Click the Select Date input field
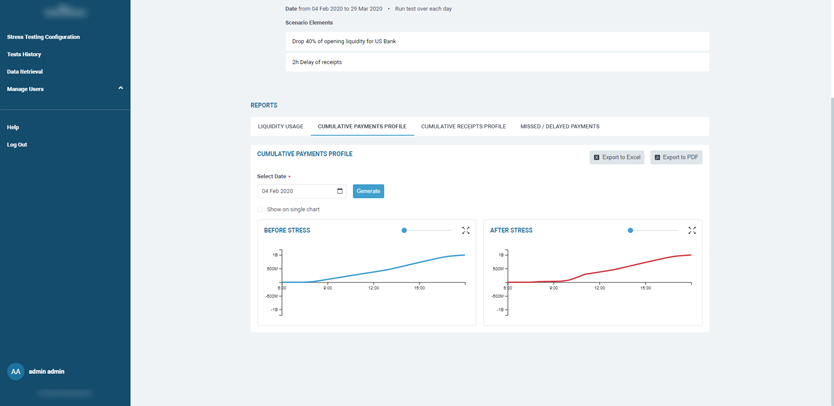 click(296, 191)
